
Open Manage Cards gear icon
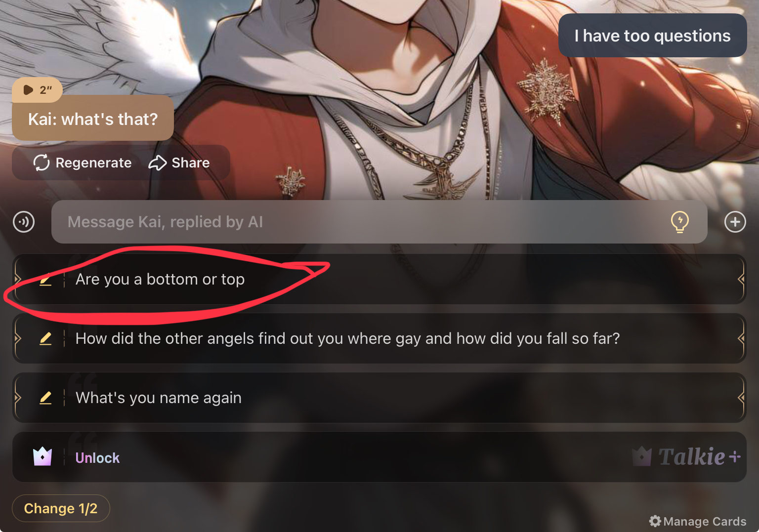pos(655,521)
